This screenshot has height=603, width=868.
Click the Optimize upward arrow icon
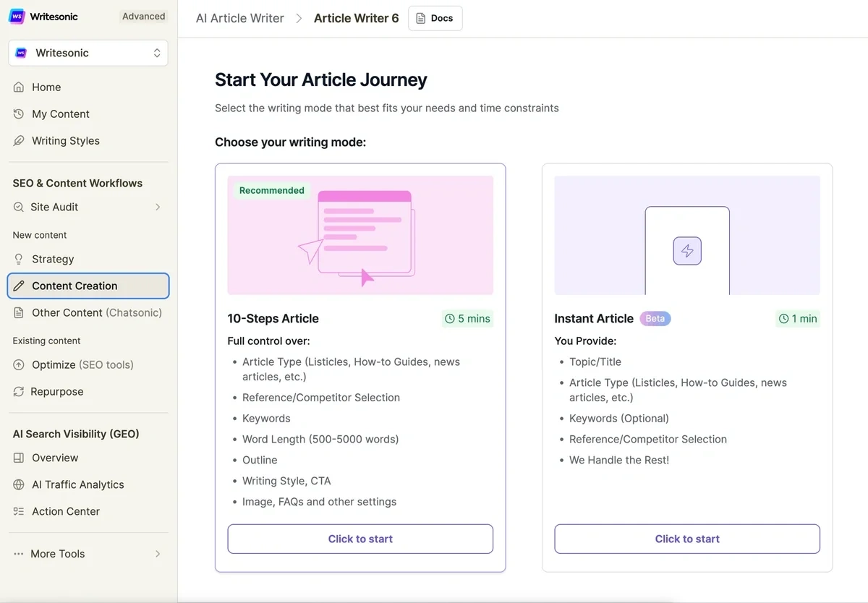[x=19, y=364]
